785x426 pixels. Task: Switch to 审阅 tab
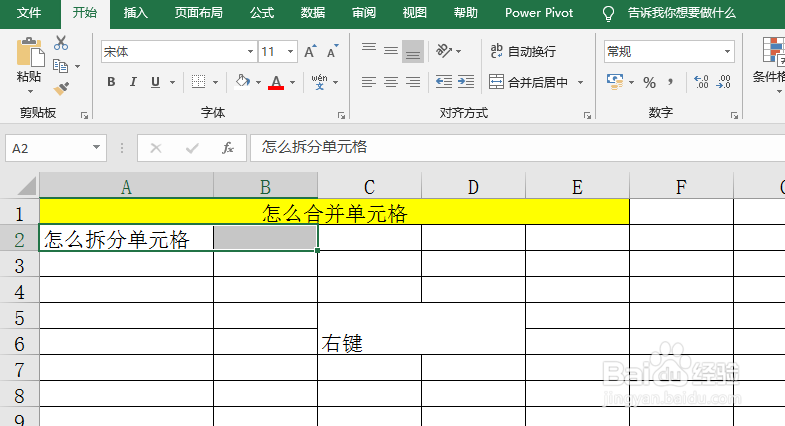pyautogui.click(x=364, y=13)
